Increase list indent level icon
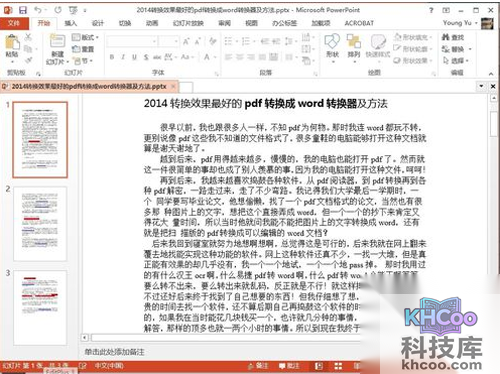Image resolution: width=500 pixels, height=374 pixels. coord(276,41)
